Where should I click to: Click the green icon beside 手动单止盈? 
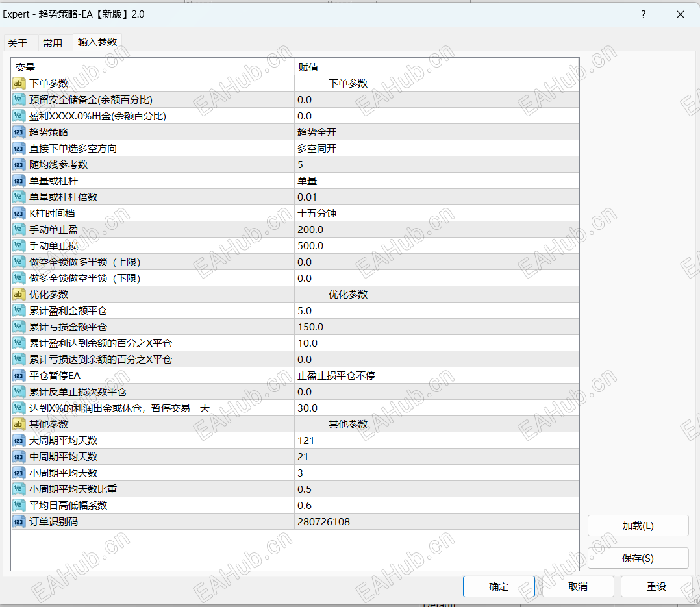18,229
